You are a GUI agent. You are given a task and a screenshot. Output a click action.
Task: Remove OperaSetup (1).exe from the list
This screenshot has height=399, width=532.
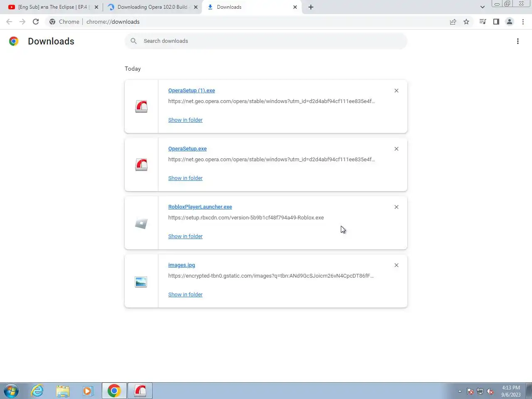397,91
